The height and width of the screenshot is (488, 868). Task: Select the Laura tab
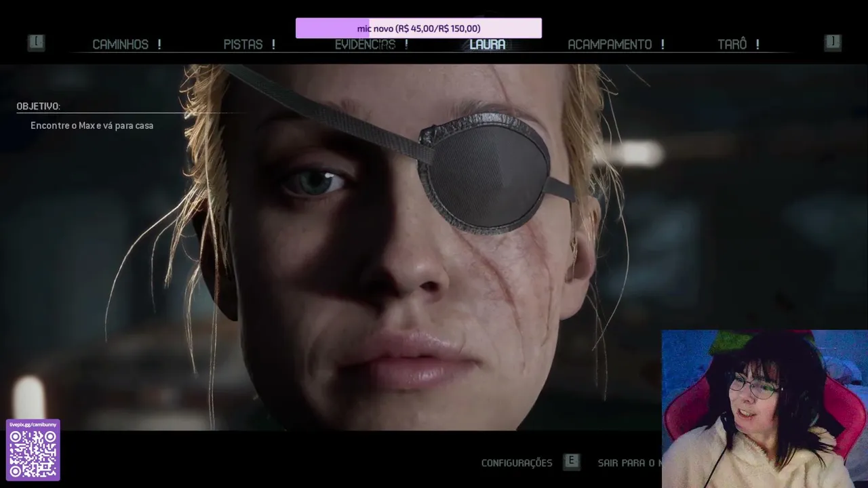click(488, 45)
